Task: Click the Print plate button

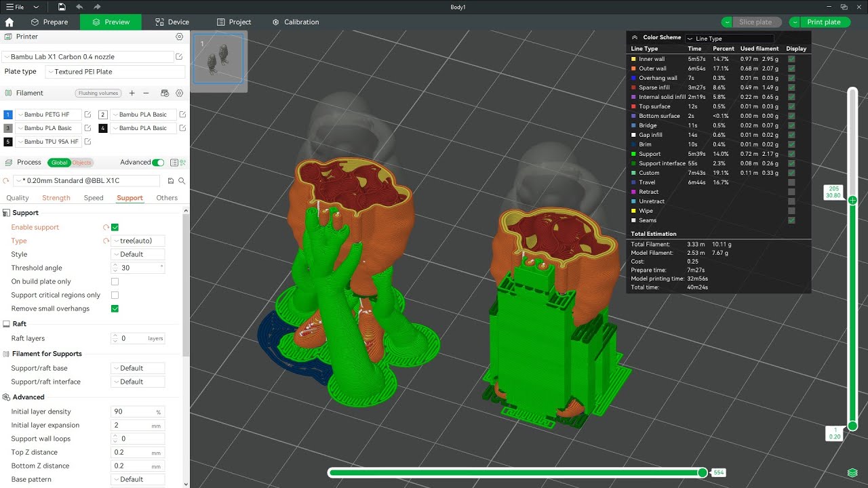Action: coord(823,22)
